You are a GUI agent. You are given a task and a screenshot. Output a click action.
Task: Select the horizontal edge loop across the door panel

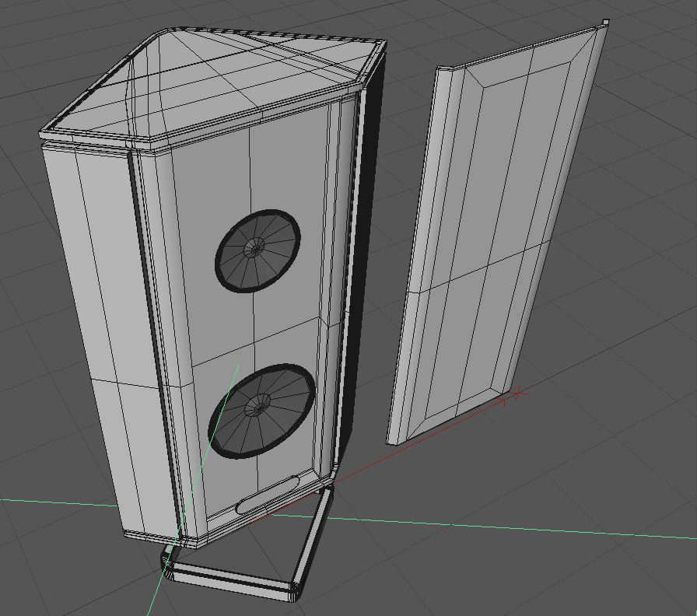479,267
